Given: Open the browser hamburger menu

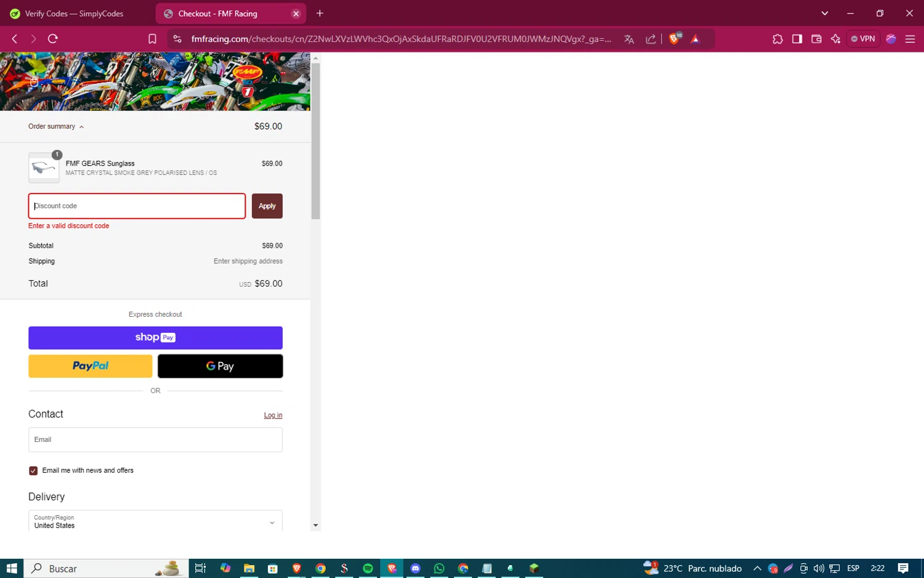Looking at the screenshot, I should 910,39.
